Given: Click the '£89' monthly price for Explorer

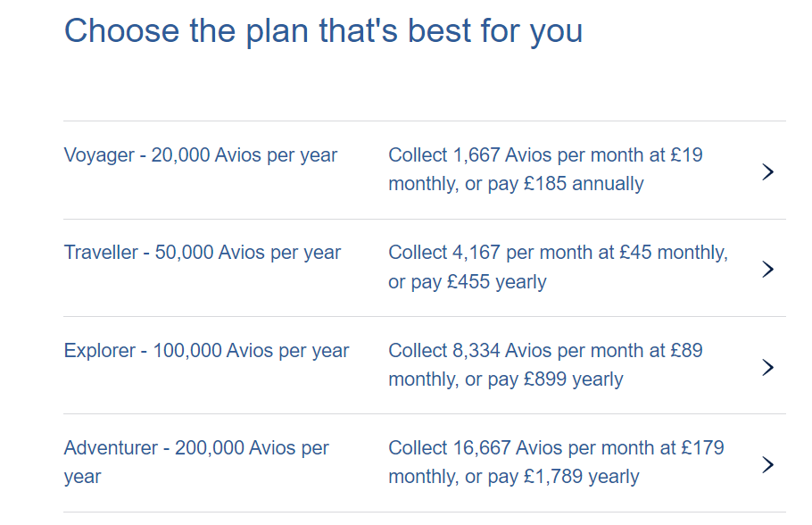Looking at the screenshot, I should tap(688, 351).
